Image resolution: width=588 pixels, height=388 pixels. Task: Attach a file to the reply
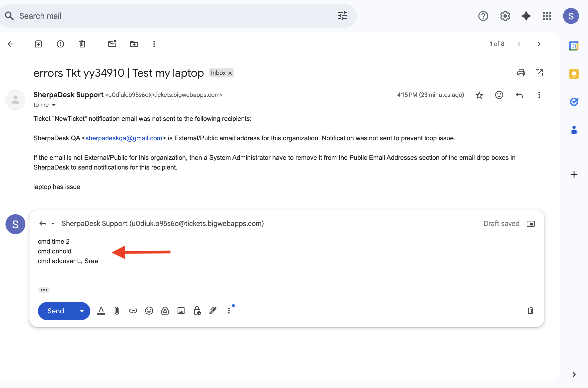[x=117, y=311]
